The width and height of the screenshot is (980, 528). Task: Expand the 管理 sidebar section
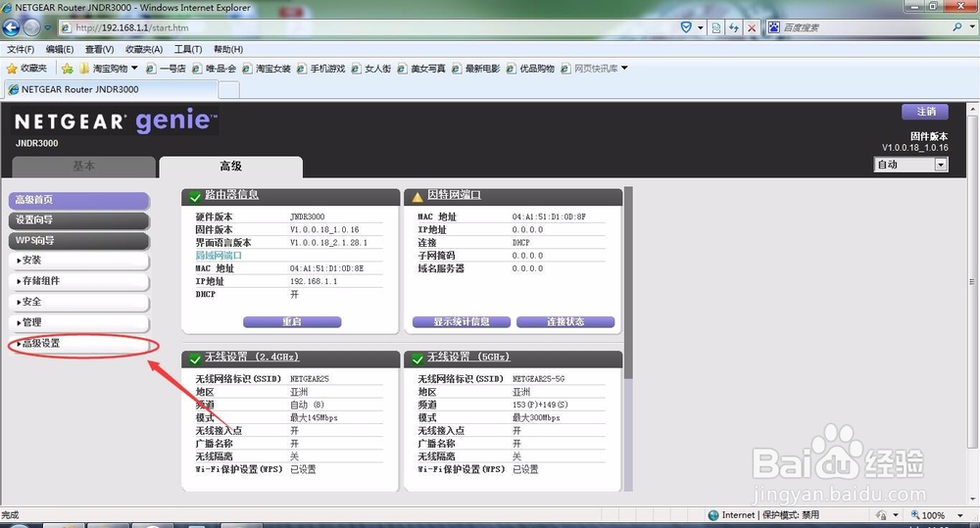point(78,322)
